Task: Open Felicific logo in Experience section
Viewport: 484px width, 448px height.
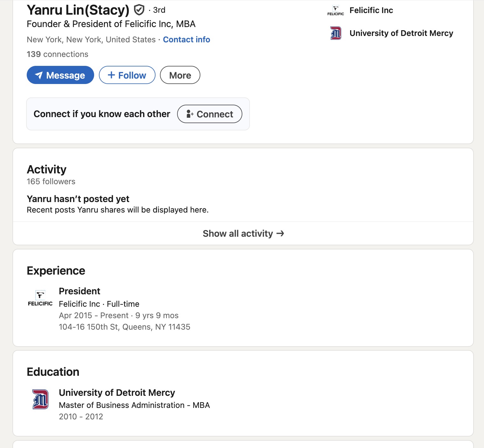Action: (40, 298)
